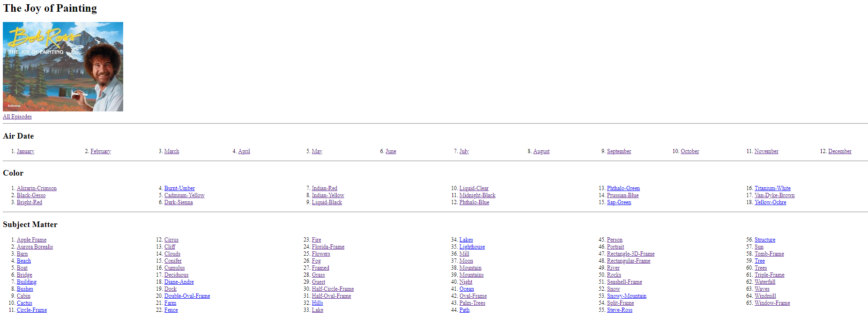Screen dimensions: 868x331
Task: Open the Snowy-Mountain subject link
Action: pos(626,296)
